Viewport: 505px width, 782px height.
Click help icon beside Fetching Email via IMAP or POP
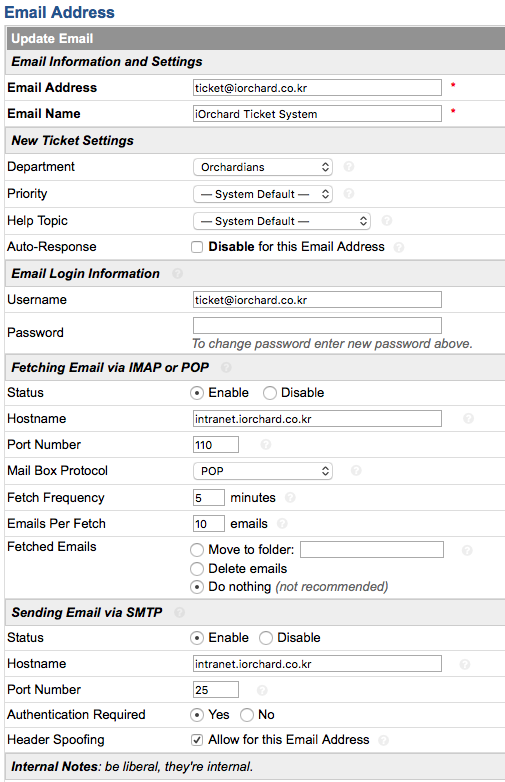pos(226,368)
